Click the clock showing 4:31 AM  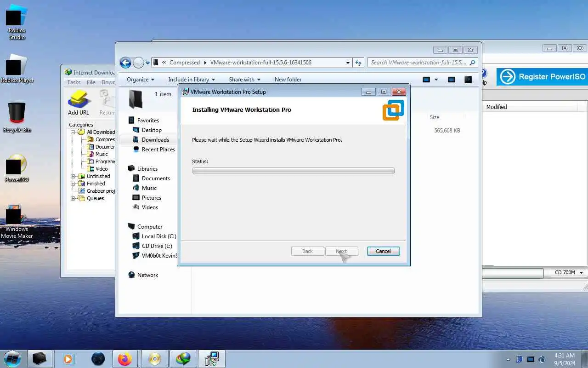click(x=564, y=356)
